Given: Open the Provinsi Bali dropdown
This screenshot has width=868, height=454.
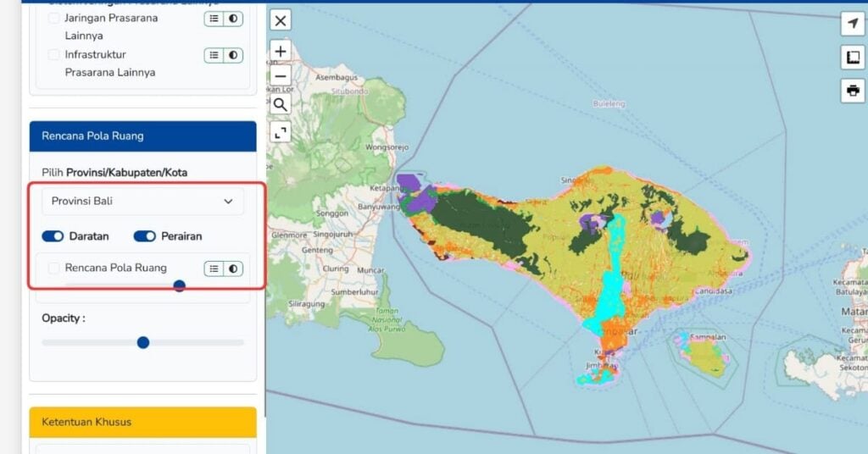Looking at the screenshot, I should [x=142, y=202].
